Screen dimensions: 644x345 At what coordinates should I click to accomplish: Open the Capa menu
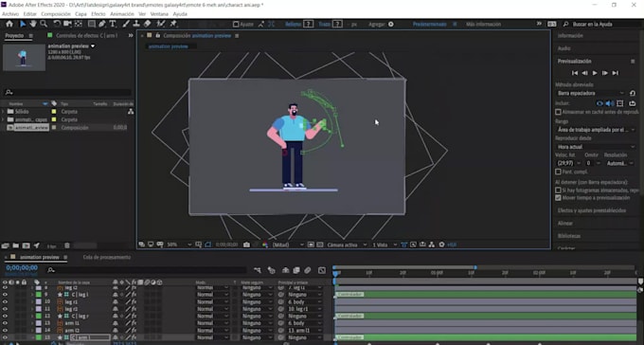(x=80, y=14)
